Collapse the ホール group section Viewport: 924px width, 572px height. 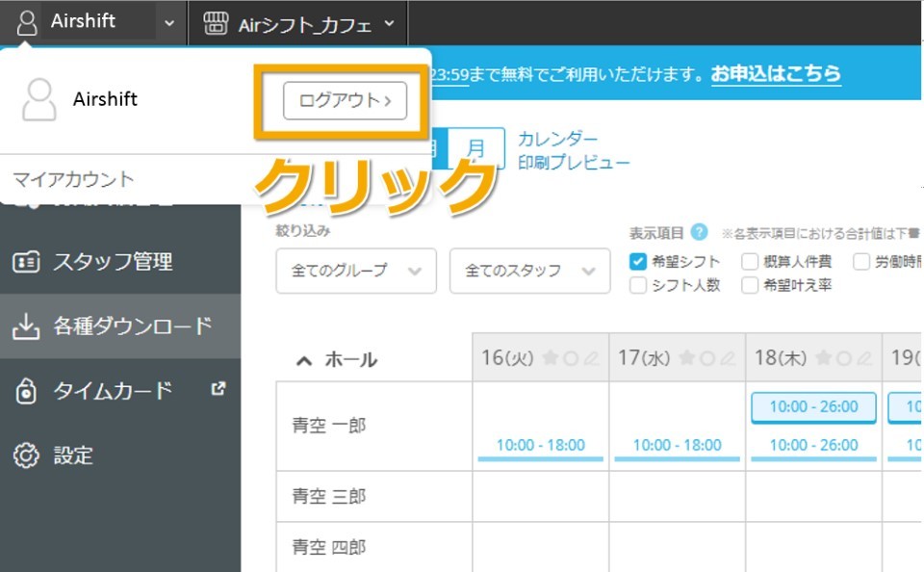(304, 360)
